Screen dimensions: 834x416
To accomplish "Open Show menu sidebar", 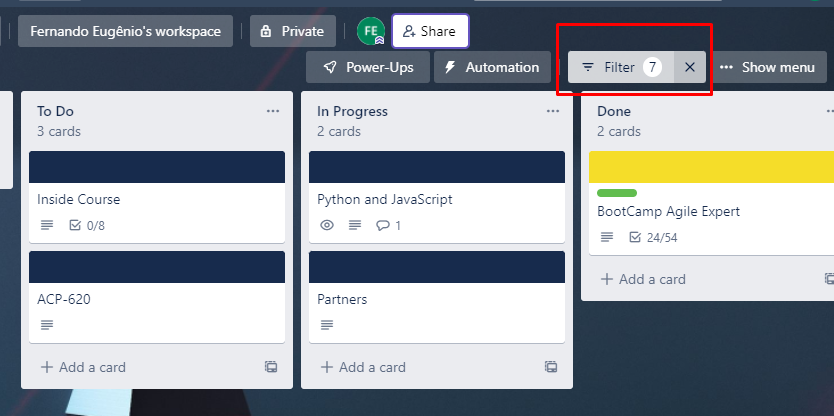I will click(x=767, y=67).
